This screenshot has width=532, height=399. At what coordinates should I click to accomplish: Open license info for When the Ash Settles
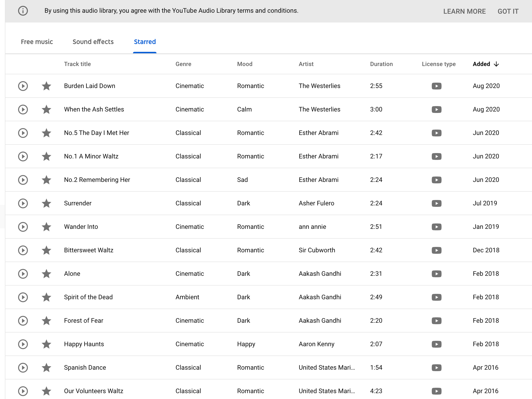pyautogui.click(x=437, y=110)
